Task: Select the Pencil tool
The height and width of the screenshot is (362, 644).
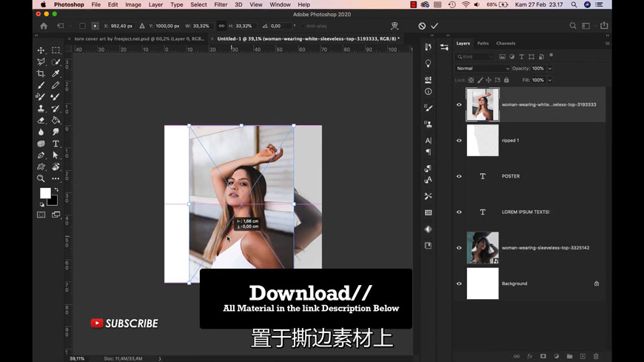Action: coord(56,85)
